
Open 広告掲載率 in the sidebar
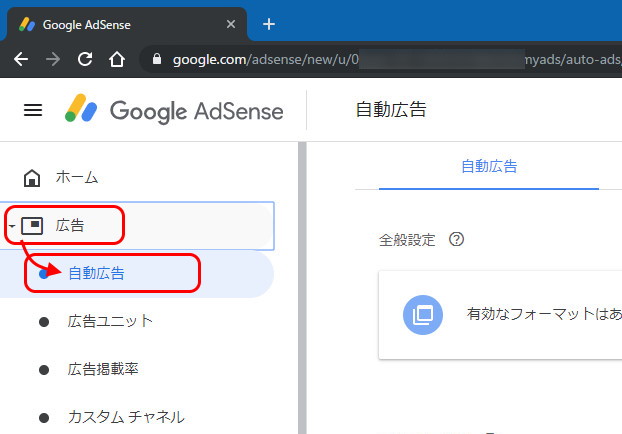coord(103,369)
